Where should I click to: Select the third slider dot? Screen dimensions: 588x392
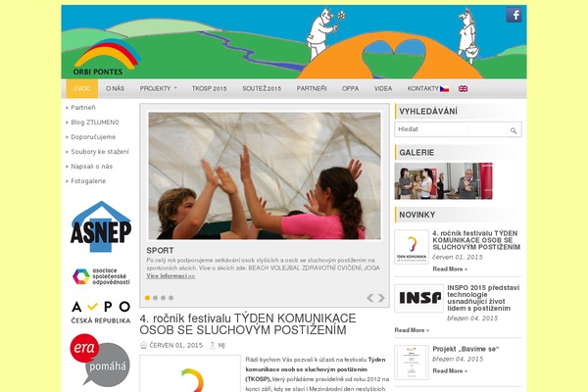click(163, 298)
